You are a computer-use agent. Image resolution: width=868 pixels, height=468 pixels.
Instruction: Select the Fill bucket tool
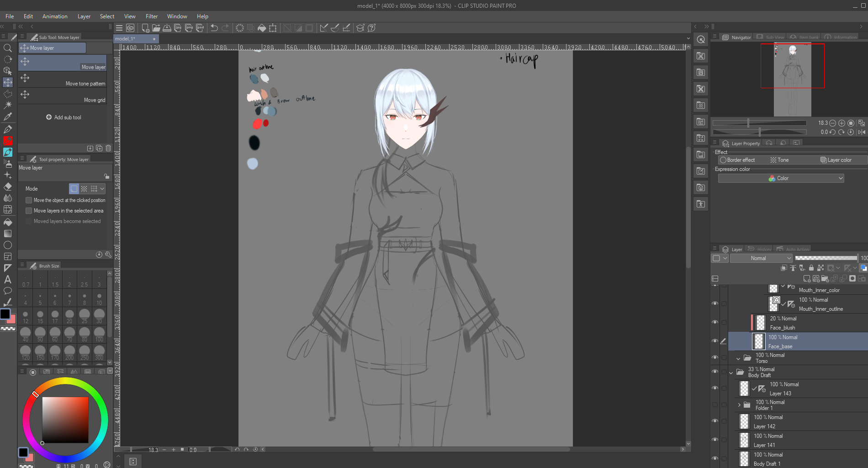click(8, 222)
